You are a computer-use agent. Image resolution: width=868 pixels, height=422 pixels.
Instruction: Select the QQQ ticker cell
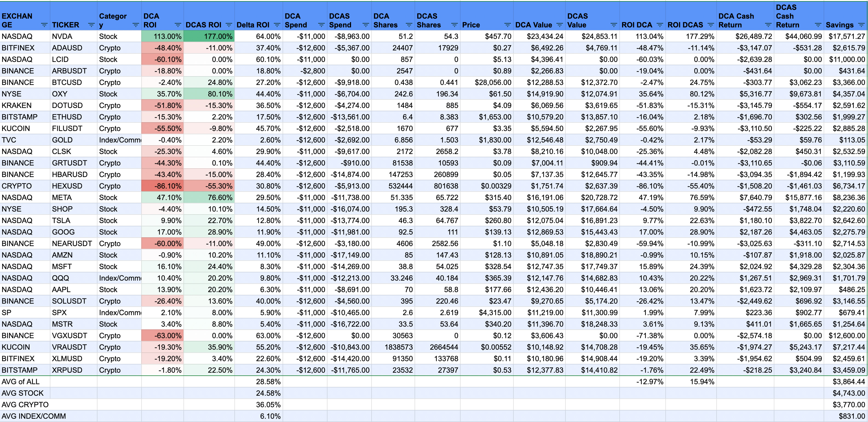tap(73, 278)
